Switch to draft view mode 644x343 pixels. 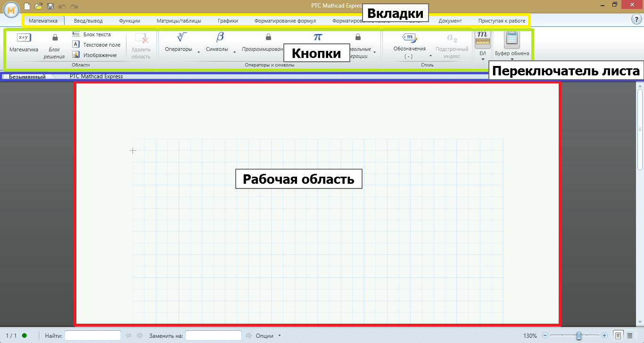630,335
